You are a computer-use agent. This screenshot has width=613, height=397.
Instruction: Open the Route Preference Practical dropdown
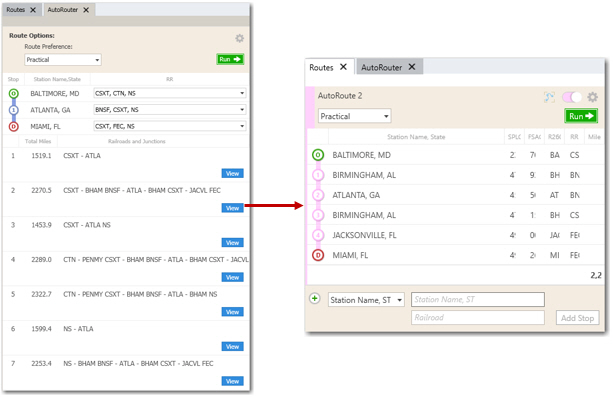click(x=63, y=60)
